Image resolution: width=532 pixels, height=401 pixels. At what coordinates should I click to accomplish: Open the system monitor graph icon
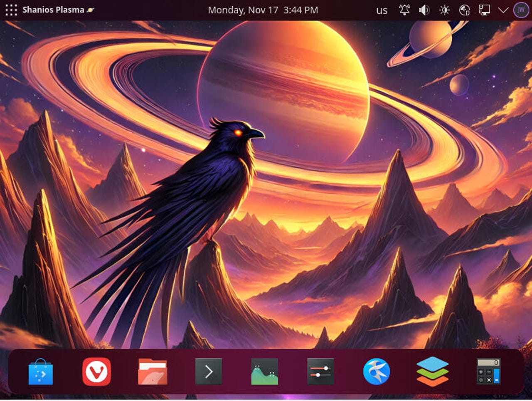point(265,371)
